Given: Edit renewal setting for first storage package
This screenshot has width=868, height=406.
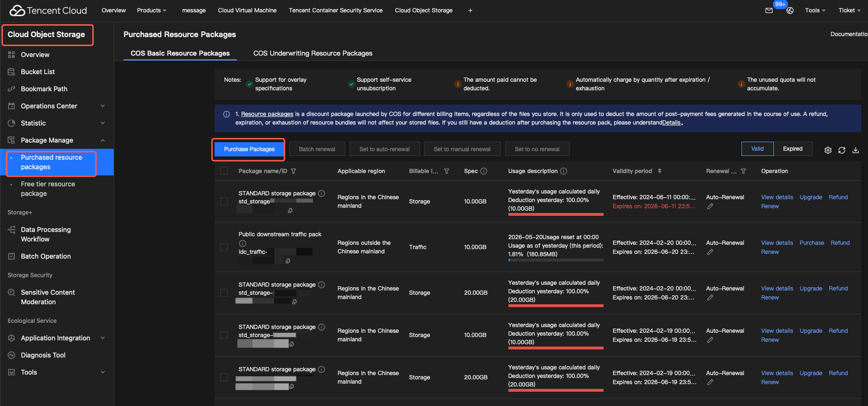Looking at the screenshot, I should pos(710,206).
